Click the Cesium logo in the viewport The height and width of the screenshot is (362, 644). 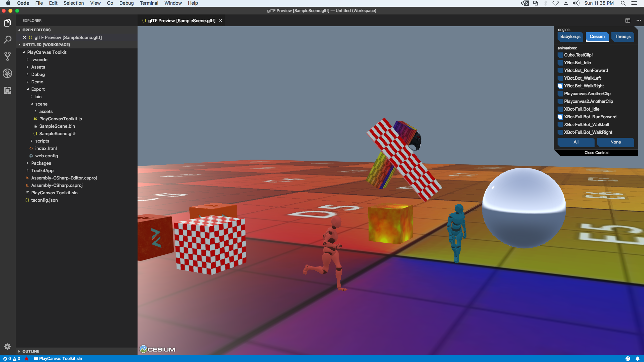(157, 349)
